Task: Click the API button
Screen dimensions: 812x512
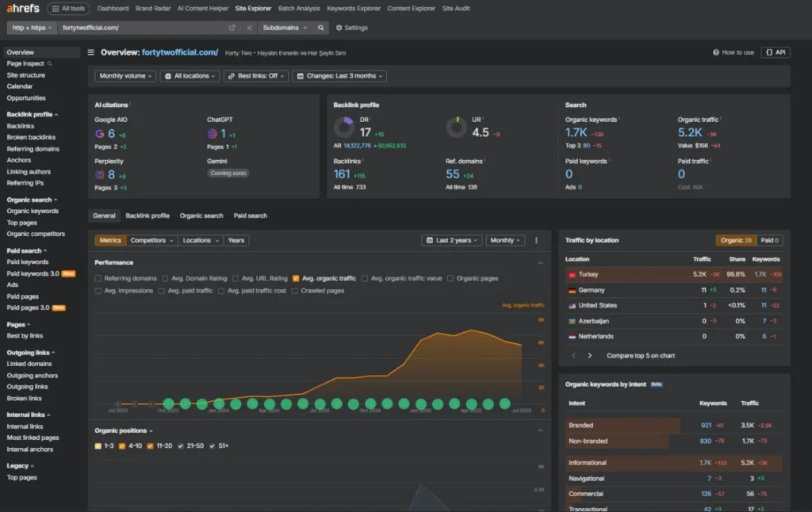Action: pyautogui.click(x=776, y=52)
